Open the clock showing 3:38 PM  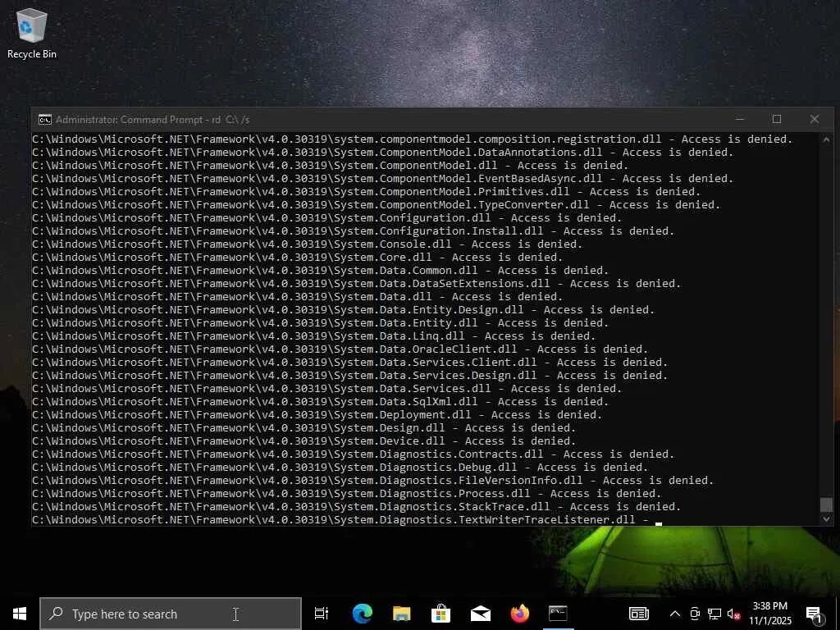tap(769, 614)
